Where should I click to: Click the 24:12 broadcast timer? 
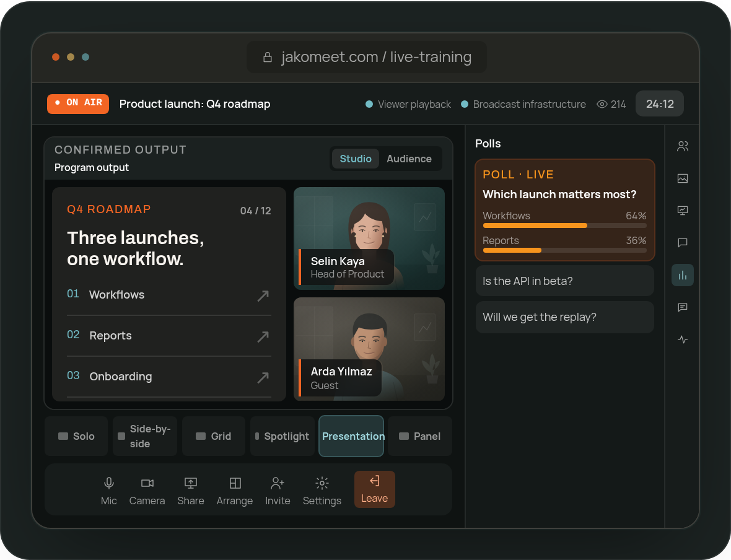click(x=660, y=103)
